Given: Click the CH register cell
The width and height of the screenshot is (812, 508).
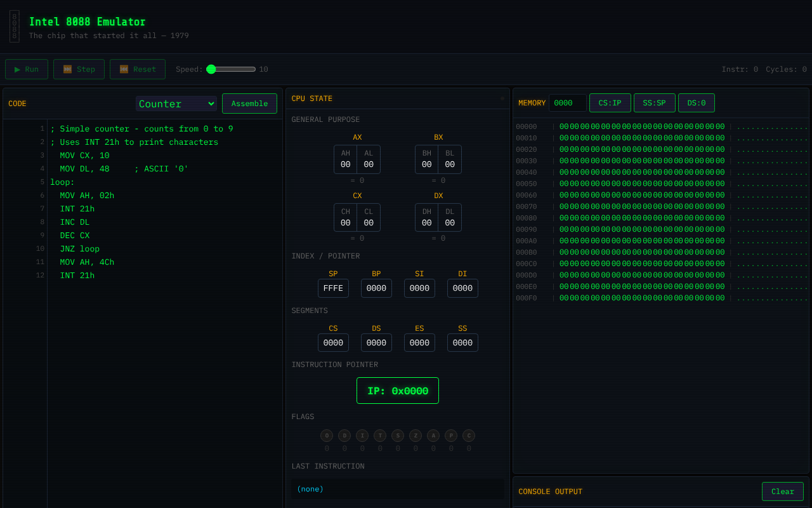Looking at the screenshot, I should tap(346, 218).
